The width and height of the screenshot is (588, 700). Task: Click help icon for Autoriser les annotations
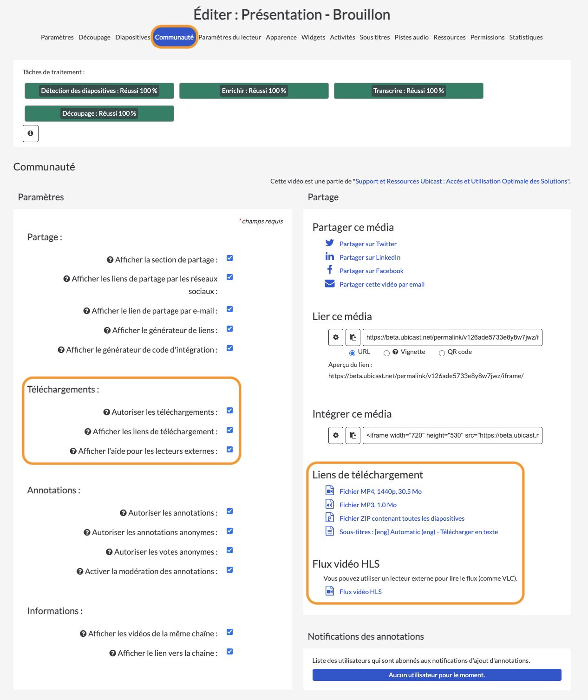123,513
